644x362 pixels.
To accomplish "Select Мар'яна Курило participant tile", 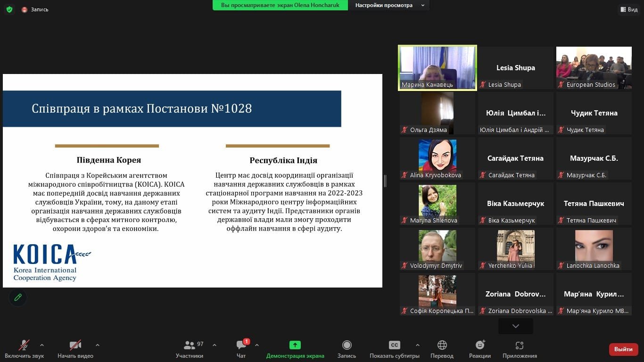I will (x=594, y=294).
